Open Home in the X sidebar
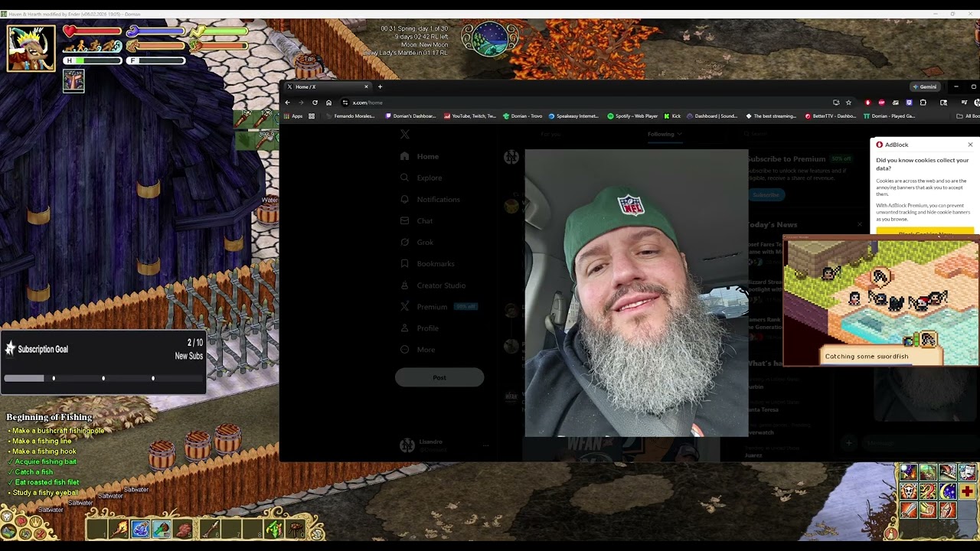The height and width of the screenshot is (551, 980). coord(420,156)
